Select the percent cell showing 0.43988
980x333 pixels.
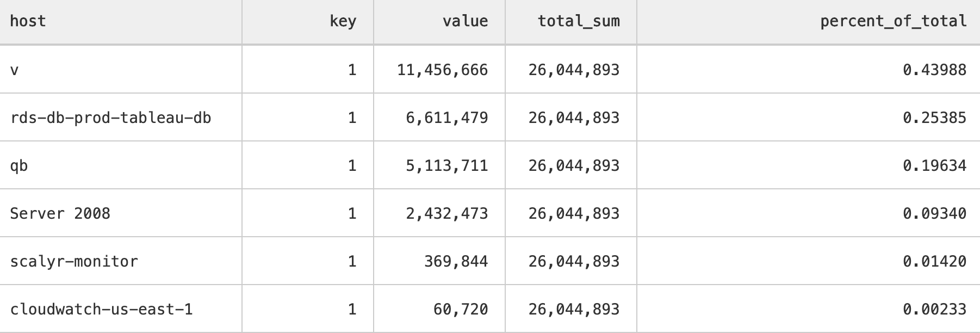tap(934, 70)
